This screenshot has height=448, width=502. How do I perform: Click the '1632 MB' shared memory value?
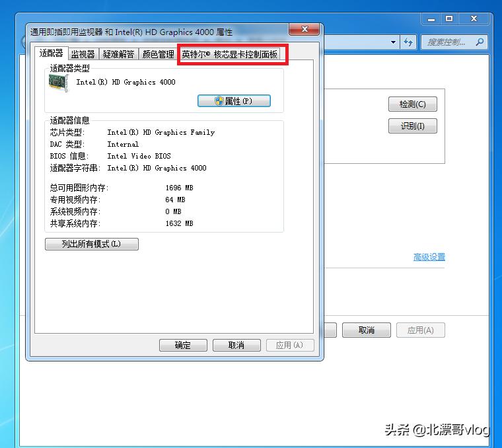pos(179,223)
